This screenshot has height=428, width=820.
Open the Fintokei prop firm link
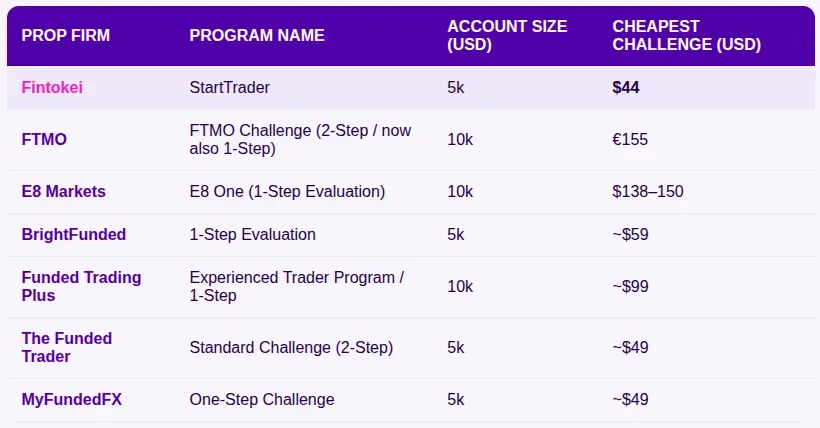point(52,87)
